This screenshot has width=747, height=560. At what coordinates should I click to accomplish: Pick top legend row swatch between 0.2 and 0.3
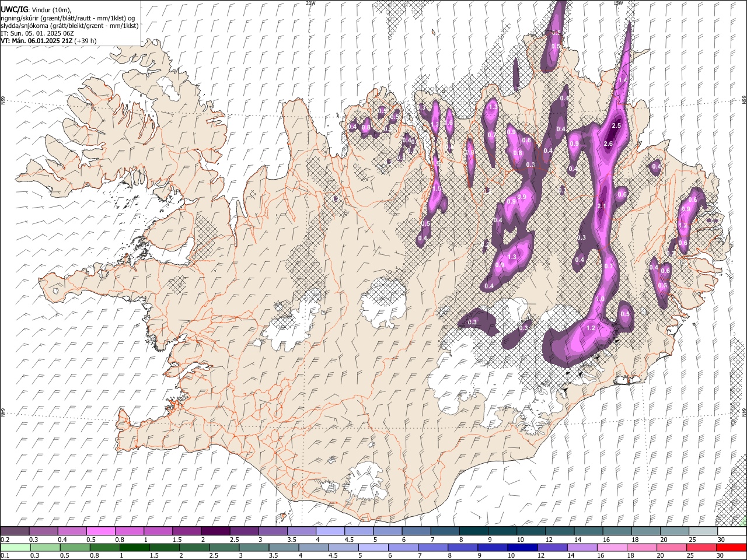[x=15, y=531]
